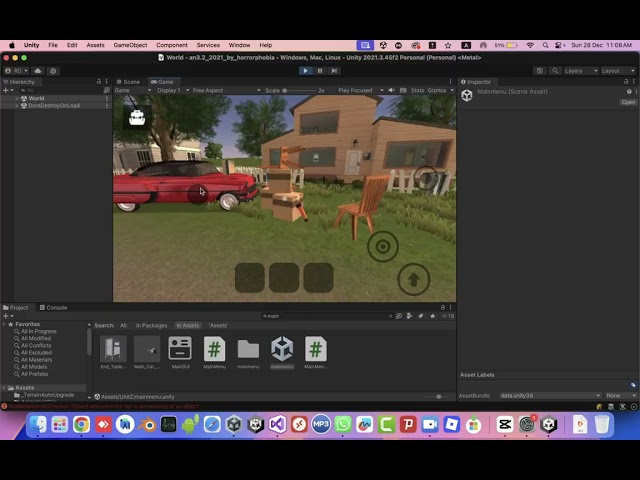The image size is (640, 480).
Task: Click the Unity toolbar search magnifier icon
Action: pyautogui.click(x=555, y=71)
